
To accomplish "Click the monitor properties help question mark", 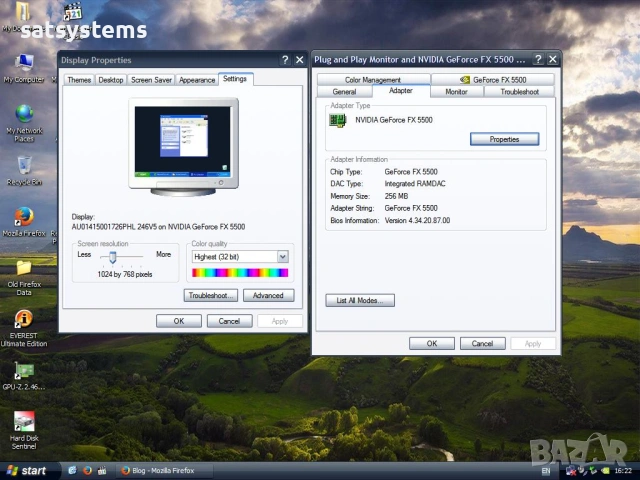I will [x=538, y=60].
